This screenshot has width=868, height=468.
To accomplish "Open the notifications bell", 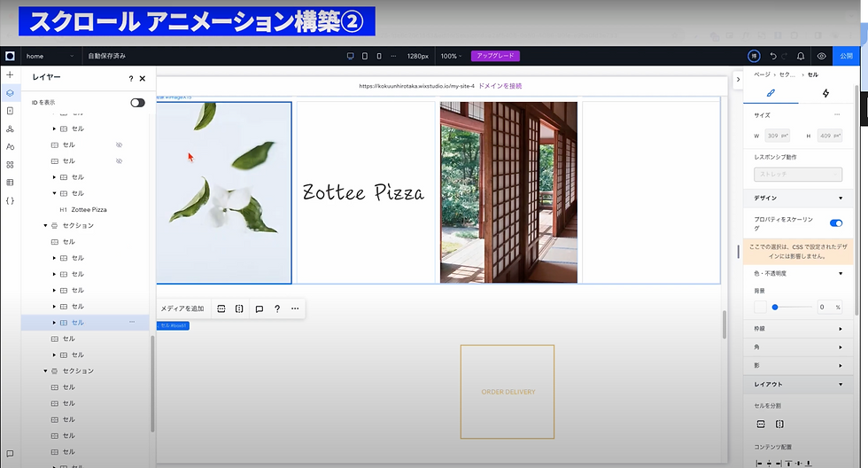I will [801, 56].
